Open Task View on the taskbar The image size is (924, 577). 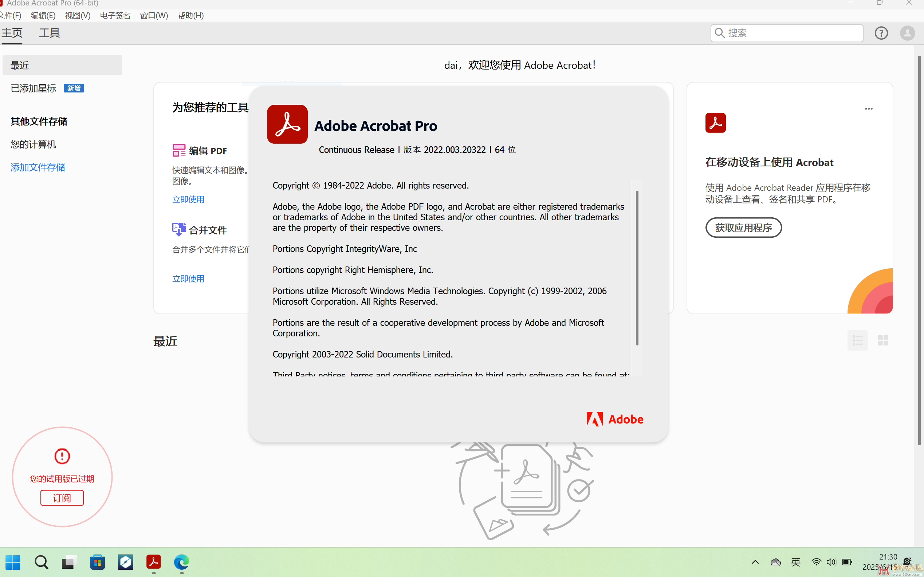point(69,562)
